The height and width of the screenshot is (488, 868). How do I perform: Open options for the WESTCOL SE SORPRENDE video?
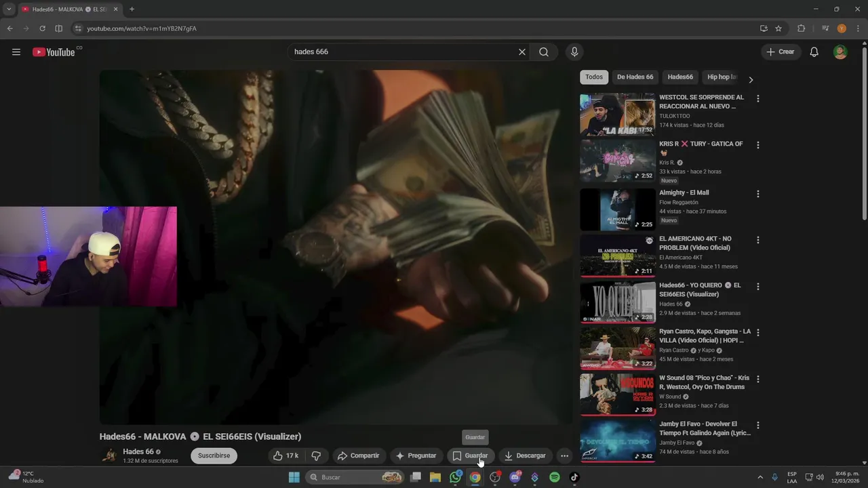point(757,98)
